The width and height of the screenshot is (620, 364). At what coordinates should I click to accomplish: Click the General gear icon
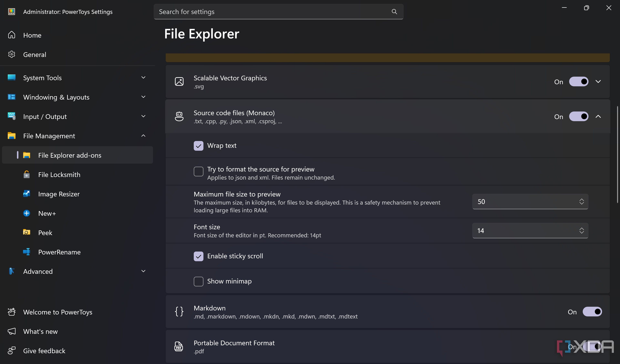(12, 54)
